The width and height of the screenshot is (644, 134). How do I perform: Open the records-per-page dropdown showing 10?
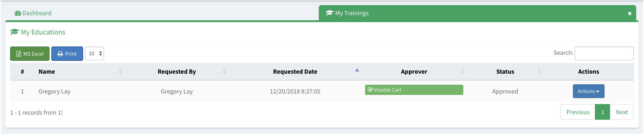[x=94, y=54]
